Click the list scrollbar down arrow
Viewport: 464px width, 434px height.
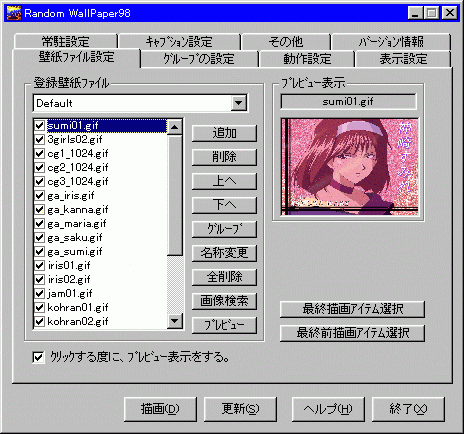[x=175, y=321]
